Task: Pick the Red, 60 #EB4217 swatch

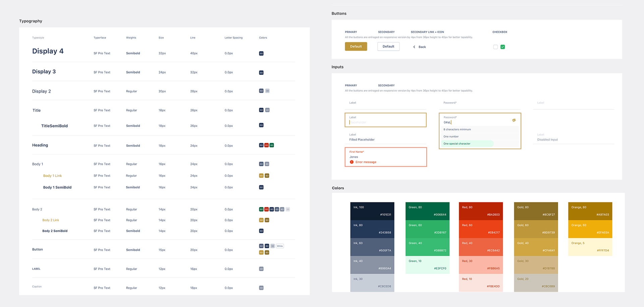Action: point(481,229)
